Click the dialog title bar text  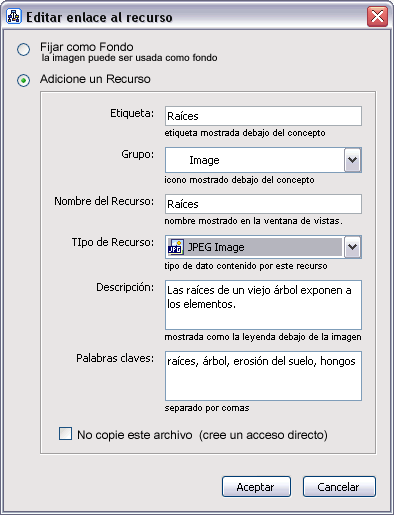click(99, 17)
